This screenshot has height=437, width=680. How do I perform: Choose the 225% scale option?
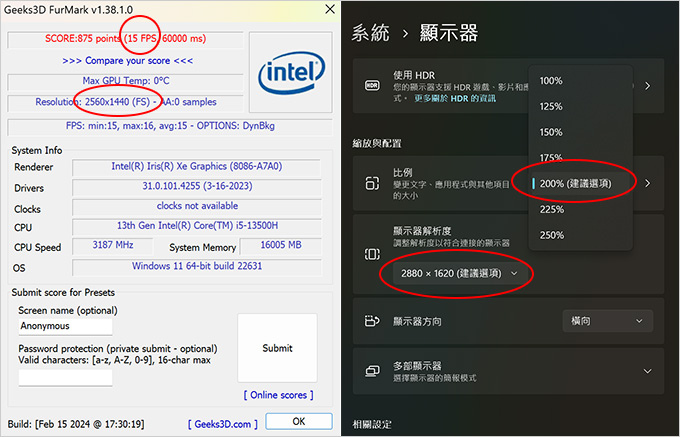580,209
